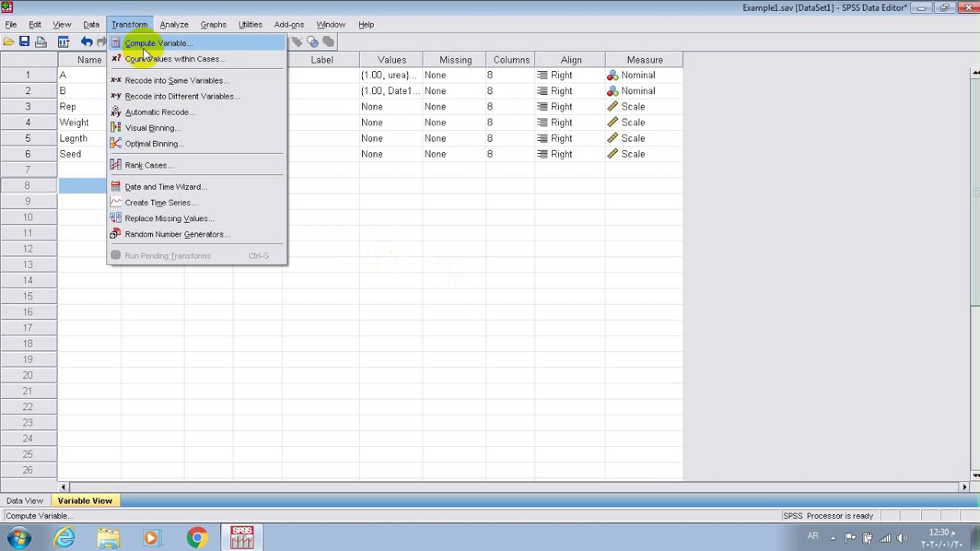Image resolution: width=980 pixels, height=551 pixels.
Task: Select the Visual Binning menu icon
Action: [x=116, y=128]
